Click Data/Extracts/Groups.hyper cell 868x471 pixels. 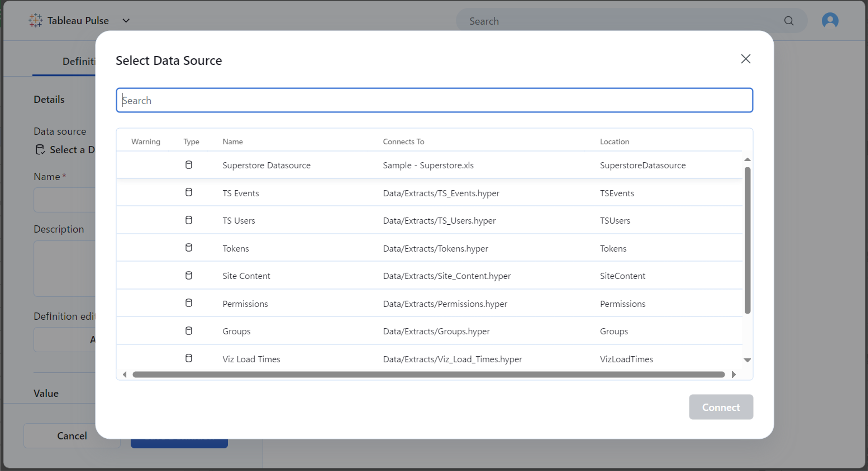click(436, 331)
